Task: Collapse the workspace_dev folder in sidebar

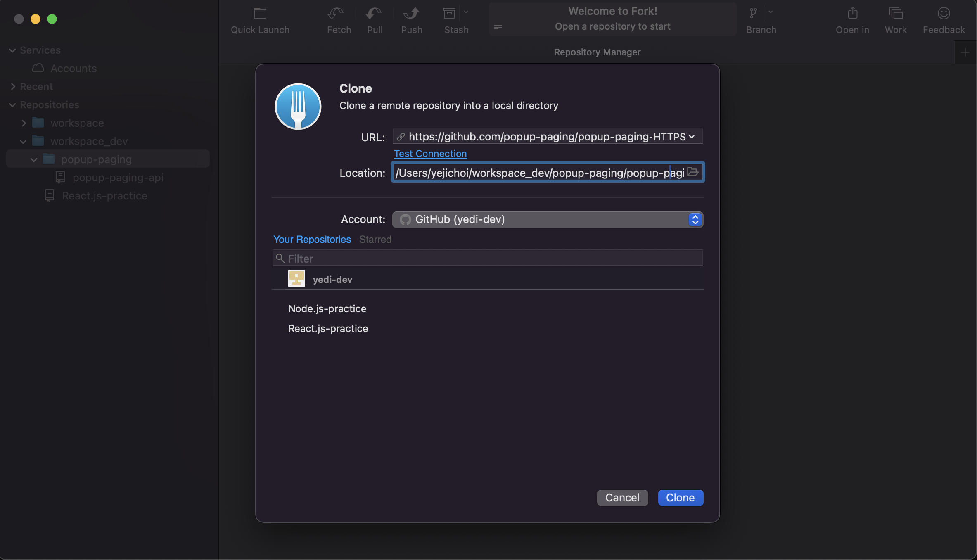Action: click(x=23, y=141)
